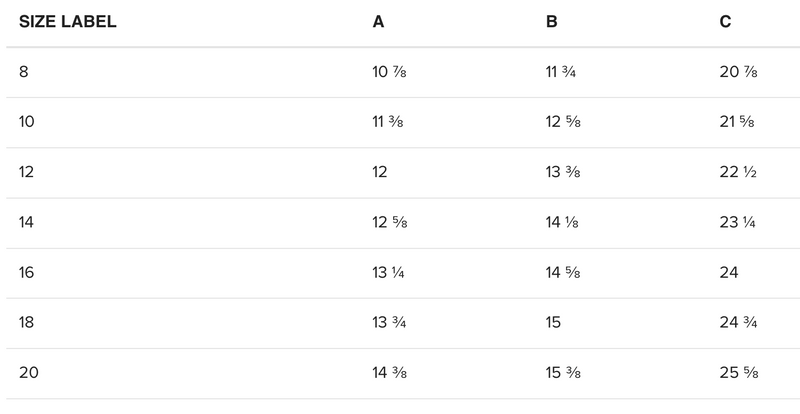Screen dimensions: 800x414
Task: Select the size 14 row label
Action: (x=27, y=222)
